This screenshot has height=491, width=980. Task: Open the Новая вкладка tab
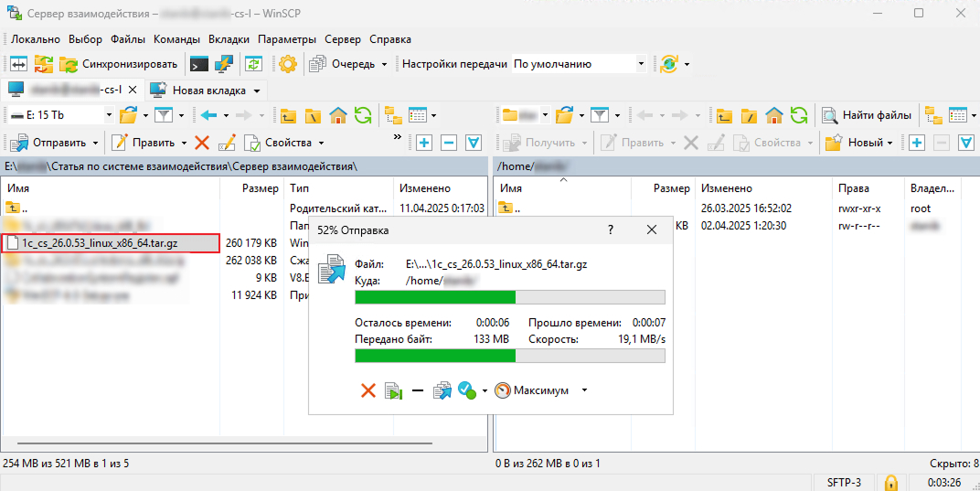point(208,91)
